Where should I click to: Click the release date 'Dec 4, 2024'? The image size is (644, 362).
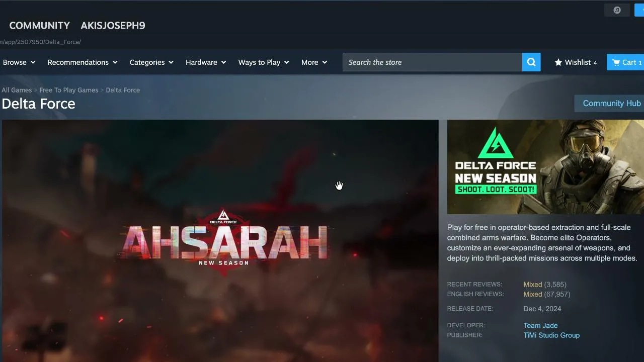[x=542, y=309]
